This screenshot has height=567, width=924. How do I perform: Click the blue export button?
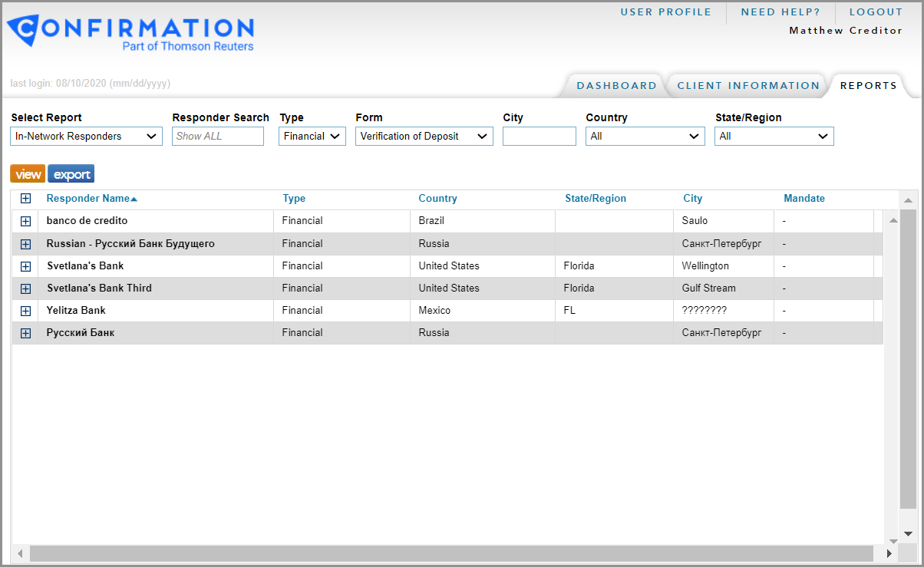pyautogui.click(x=71, y=174)
